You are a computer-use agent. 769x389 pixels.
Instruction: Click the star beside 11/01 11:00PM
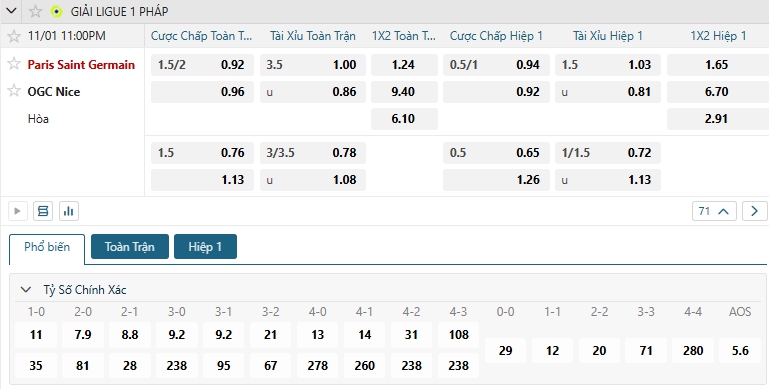tap(14, 36)
